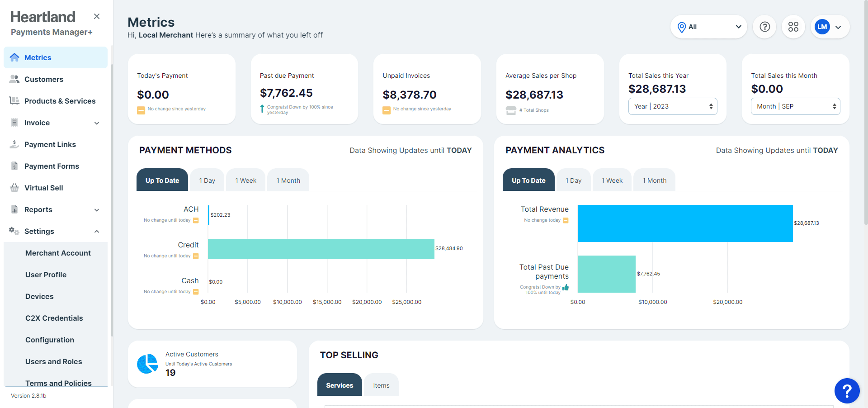Viewport: 868px width, 408px height.
Task: Open Configuration settings
Action: point(50,340)
